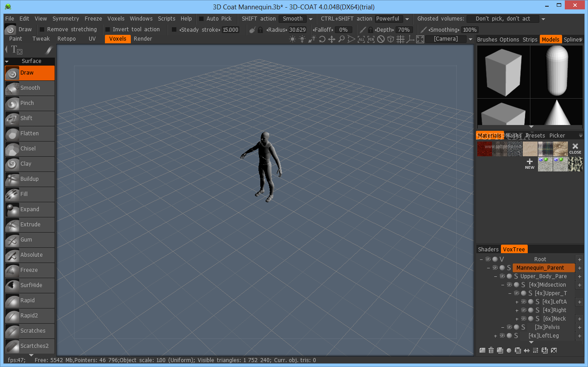Image resolution: width=588 pixels, height=367 pixels.
Task: Enable Invert tool action checkbox
Action: coord(108,29)
